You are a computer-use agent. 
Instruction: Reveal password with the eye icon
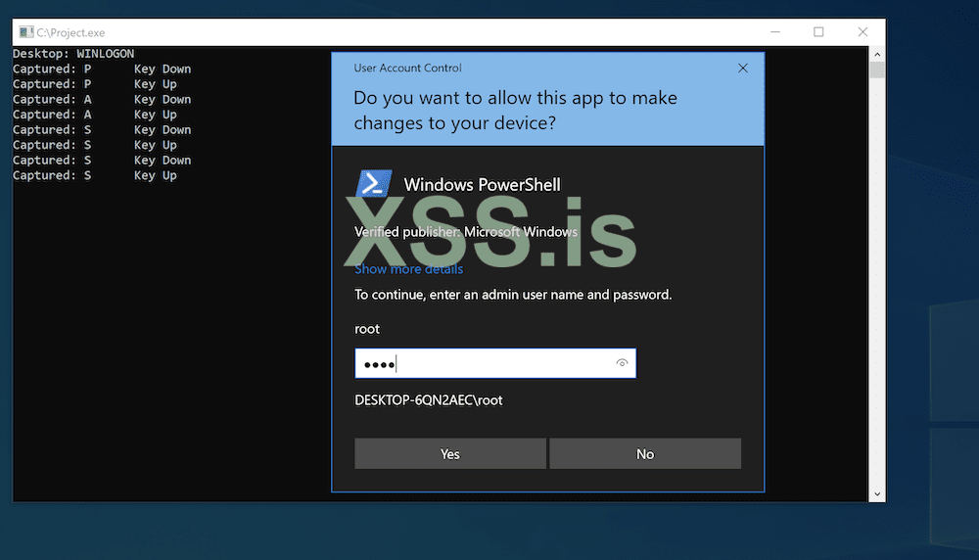pyautogui.click(x=622, y=362)
